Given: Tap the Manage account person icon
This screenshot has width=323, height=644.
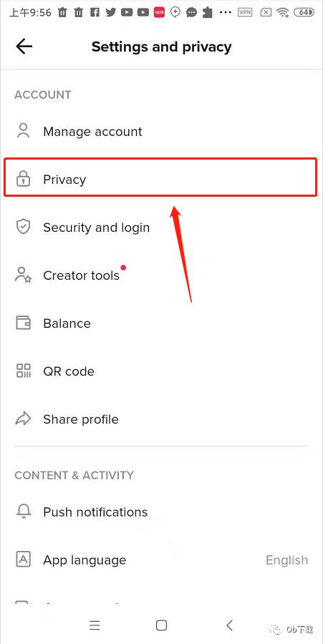Looking at the screenshot, I should click(x=24, y=132).
